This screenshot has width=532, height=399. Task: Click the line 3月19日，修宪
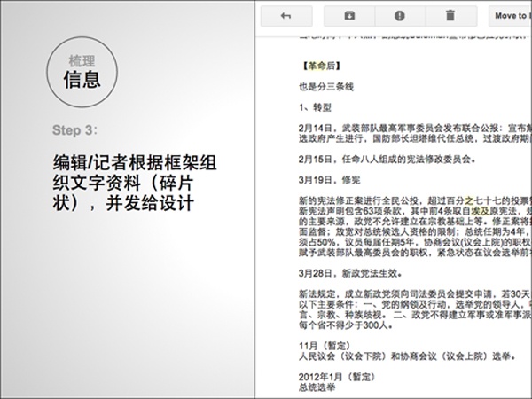pos(330,180)
